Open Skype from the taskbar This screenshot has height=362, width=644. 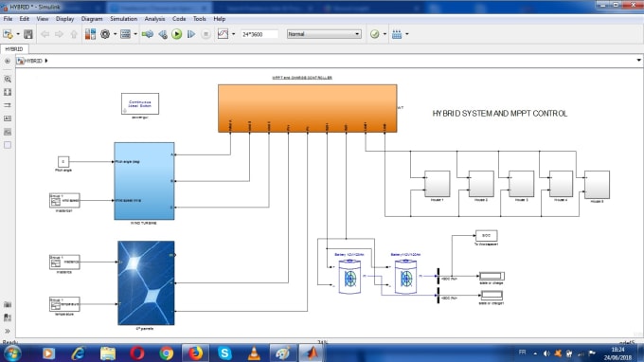pyautogui.click(x=224, y=353)
